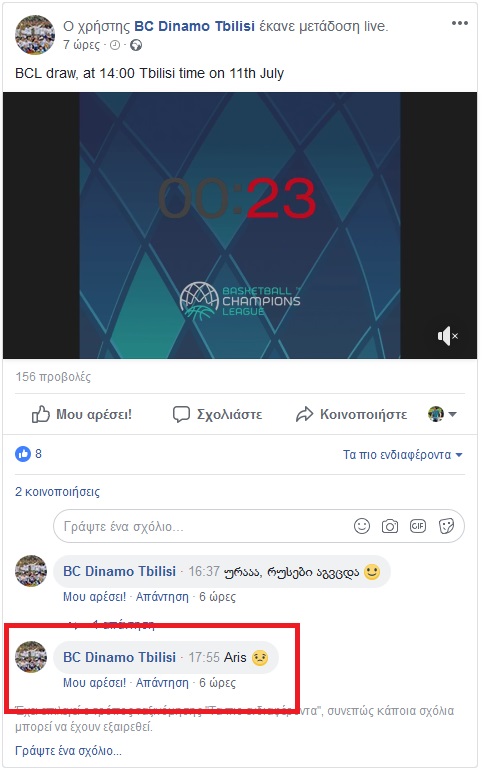Attach a photo using the camera icon
This screenshot has width=490, height=775.
pyautogui.click(x=390, y=526)
